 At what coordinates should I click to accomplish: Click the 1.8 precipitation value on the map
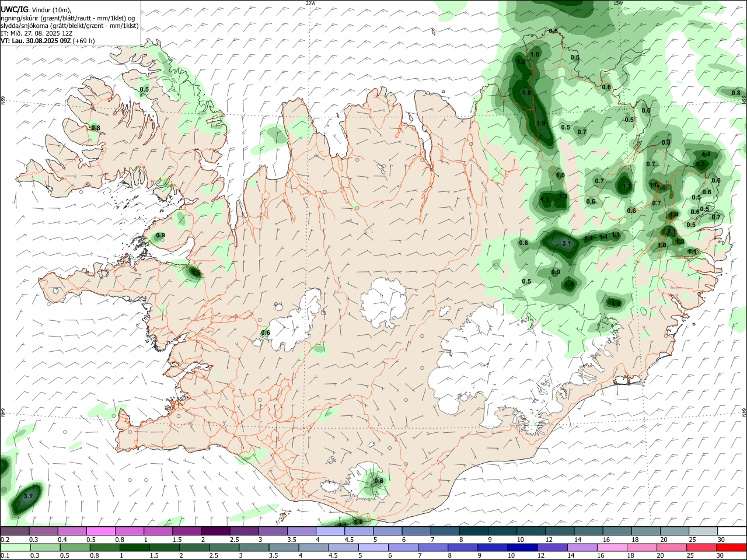[x=526, y=93]
